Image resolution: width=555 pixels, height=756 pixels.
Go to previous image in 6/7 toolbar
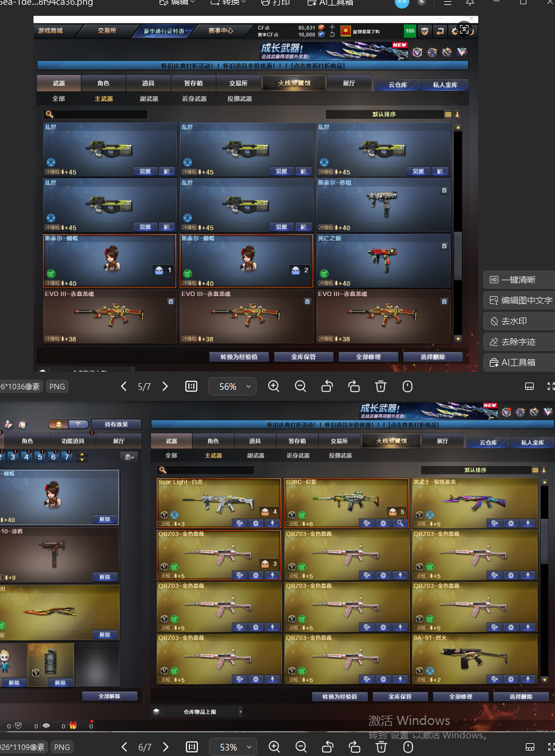[124, 747]
